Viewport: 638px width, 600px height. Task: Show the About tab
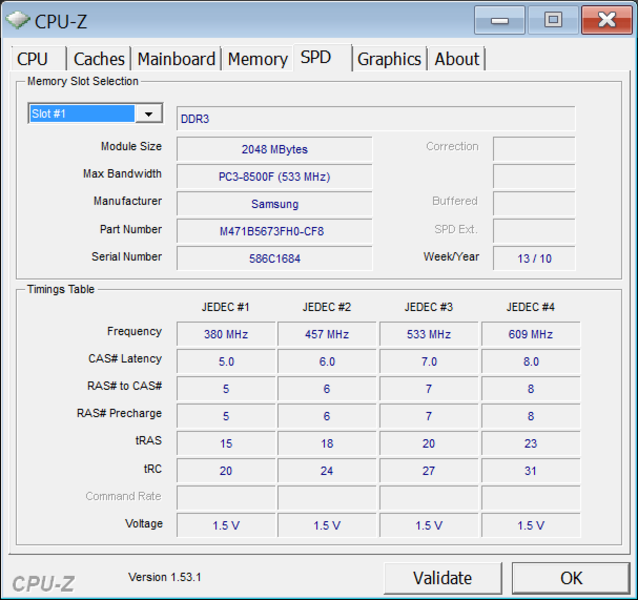click(457, 59)
